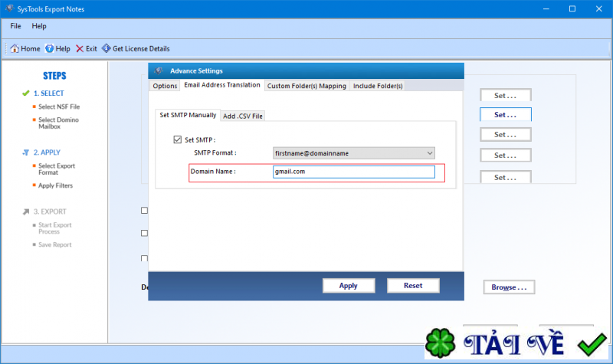
Task: Tick the third partially hidden checkbox
Action: click(144, 258)
